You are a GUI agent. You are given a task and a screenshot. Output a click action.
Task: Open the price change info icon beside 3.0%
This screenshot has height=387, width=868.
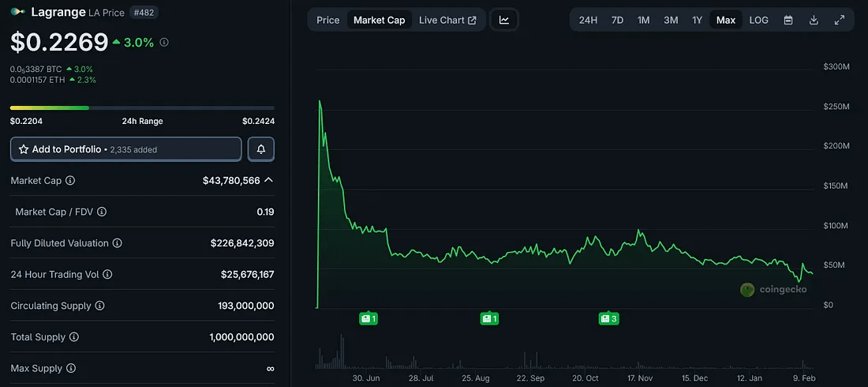click(164, 42)
